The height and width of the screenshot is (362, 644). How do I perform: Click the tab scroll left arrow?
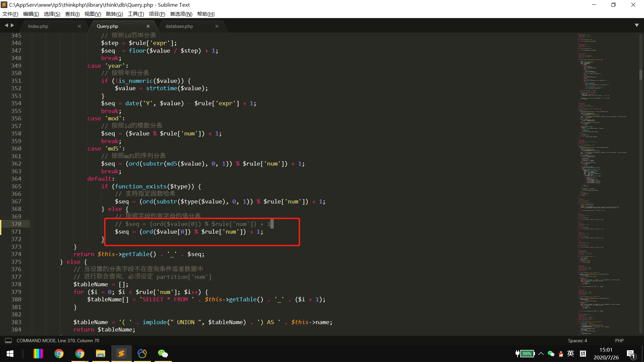click(x=6, y=25)
